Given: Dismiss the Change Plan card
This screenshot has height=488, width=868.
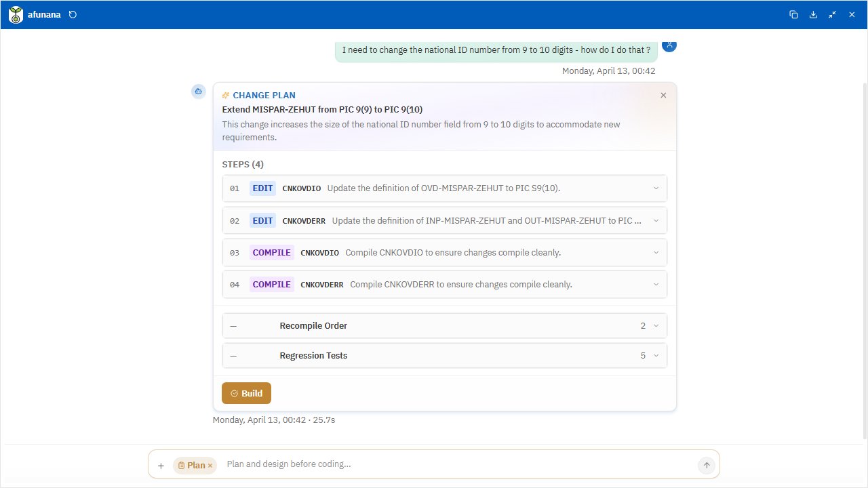Looking at the screenshot, I should (663, 96).
